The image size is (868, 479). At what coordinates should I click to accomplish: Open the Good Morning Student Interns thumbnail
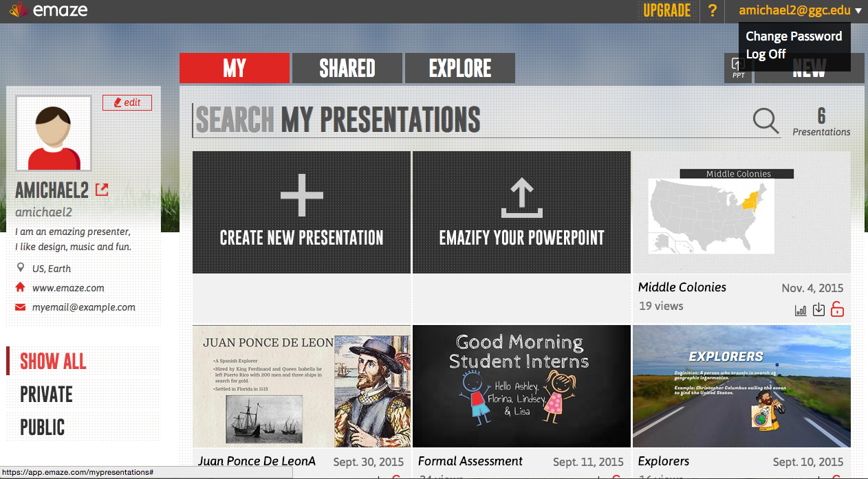coord(521,386)
